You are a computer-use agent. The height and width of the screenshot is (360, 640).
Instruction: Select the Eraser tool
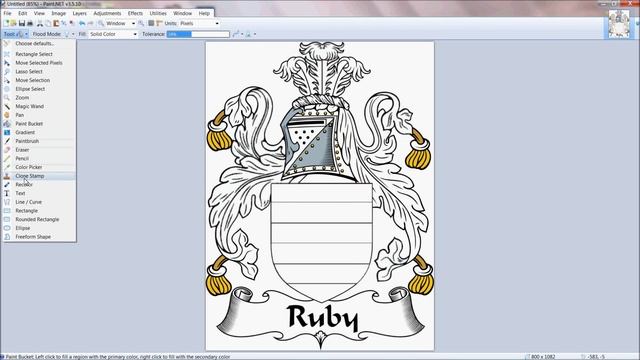pyautogui.click(x=39, y=150)
